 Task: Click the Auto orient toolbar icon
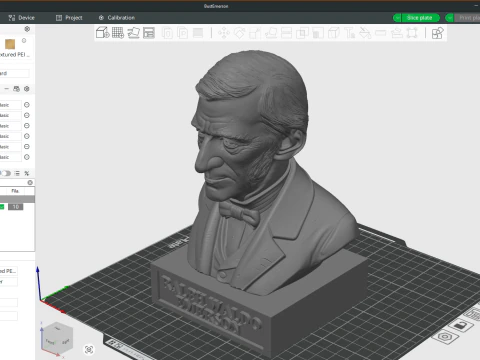coord(134,33)
